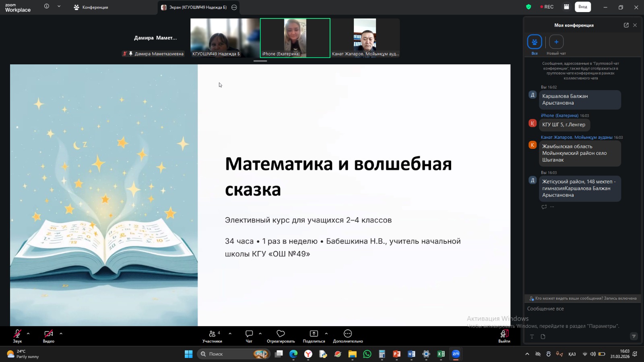Pop out the Моя конференция chat panel
This screenshot has height=362, width=644.
click(626, 25)
